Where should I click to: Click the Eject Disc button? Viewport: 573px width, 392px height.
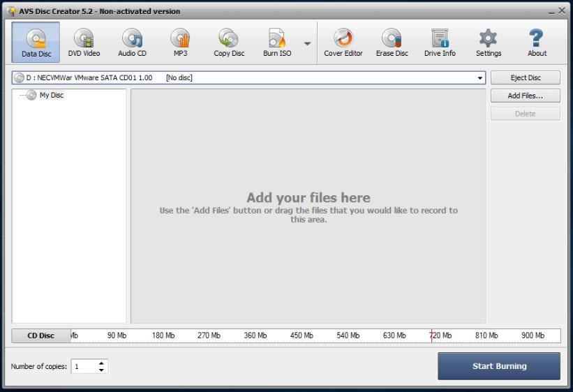pos(525,77)
